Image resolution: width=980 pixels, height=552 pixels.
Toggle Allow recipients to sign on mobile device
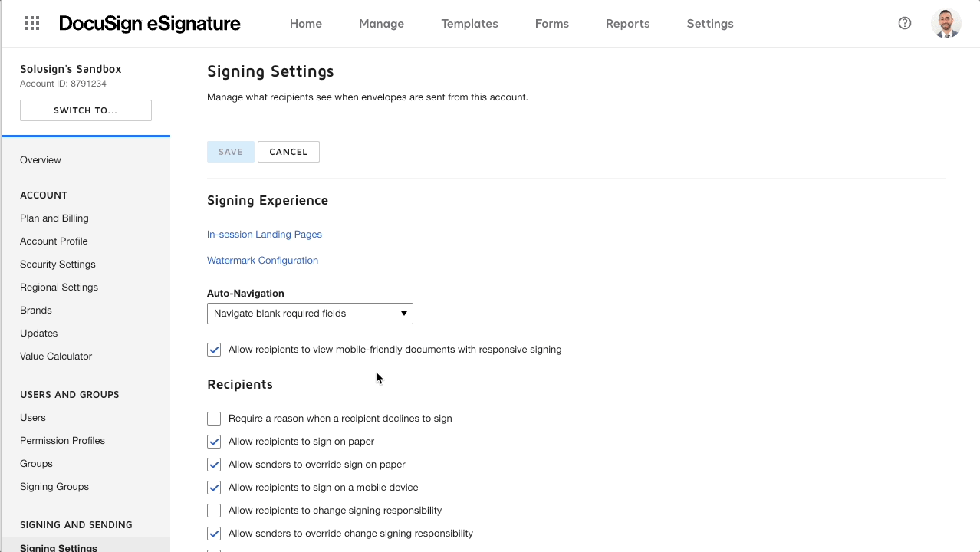coord(214,488)
